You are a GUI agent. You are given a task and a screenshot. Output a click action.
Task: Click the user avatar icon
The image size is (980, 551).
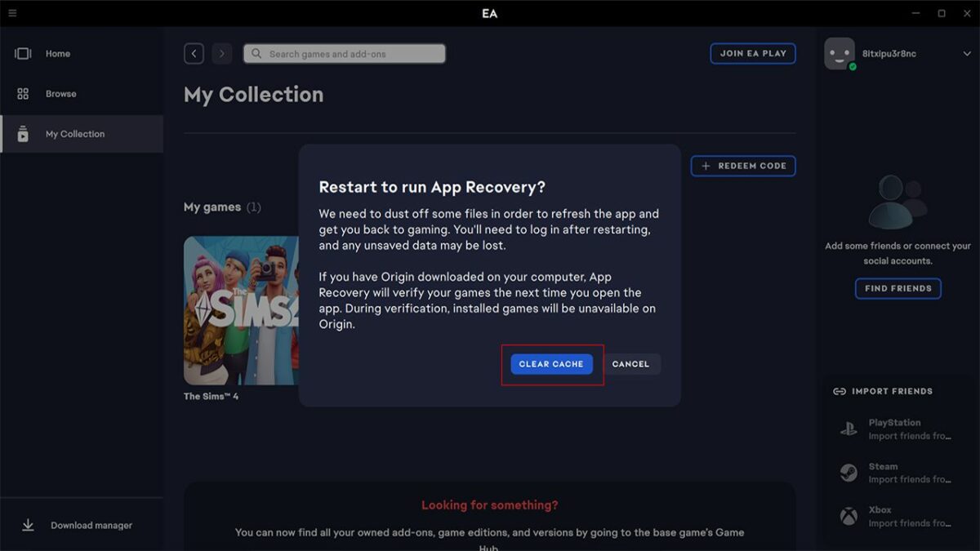840,54
